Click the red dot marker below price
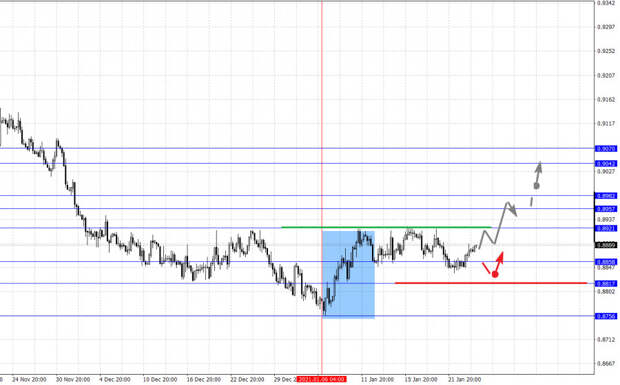 [495, 274]
